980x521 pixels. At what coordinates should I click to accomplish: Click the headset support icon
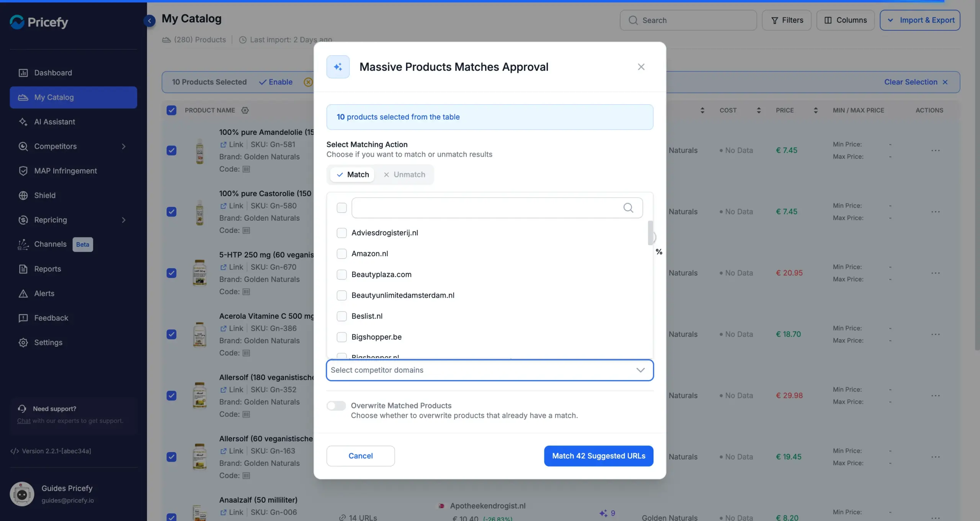22,409
